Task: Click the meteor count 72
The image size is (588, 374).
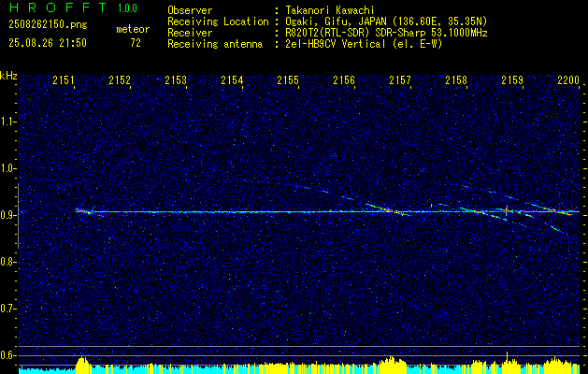Action: (x=136, y=43)
